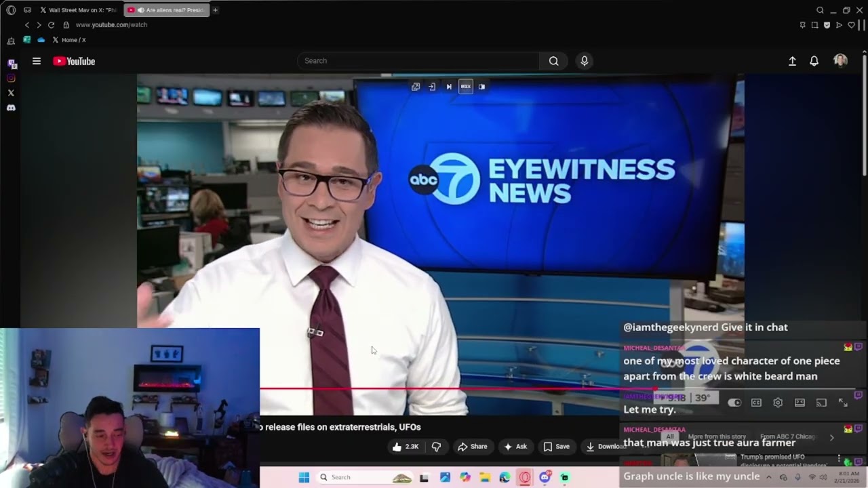This screenshot has height=488, width=868.
Task: Open the Opera tab islands/workspaces icon
Action: [x=27, y=10]
